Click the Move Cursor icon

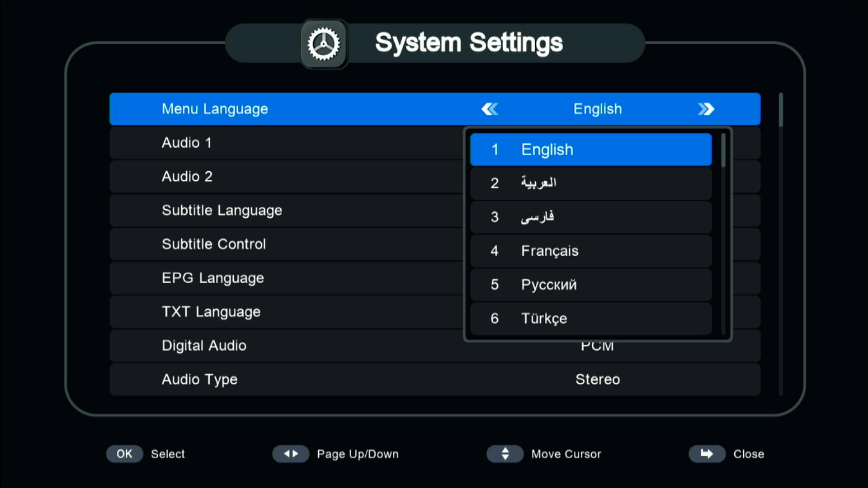coord(505,454)
